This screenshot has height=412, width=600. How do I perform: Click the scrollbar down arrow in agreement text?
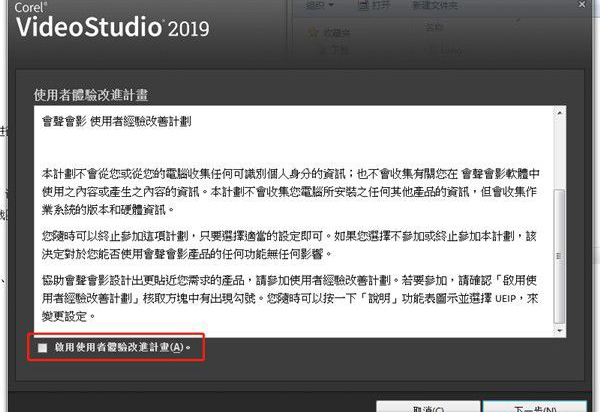click(x=559, y=330)
